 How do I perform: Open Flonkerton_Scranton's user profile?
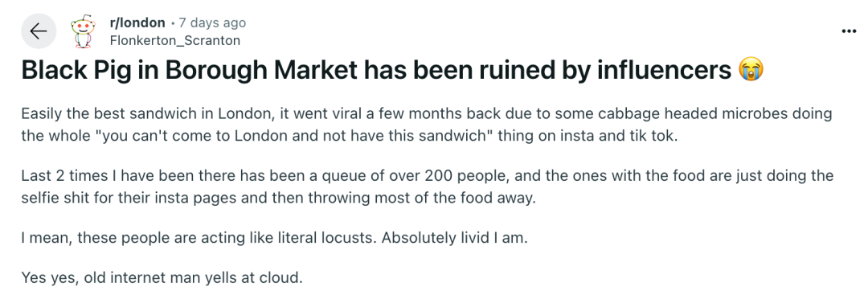175,40
